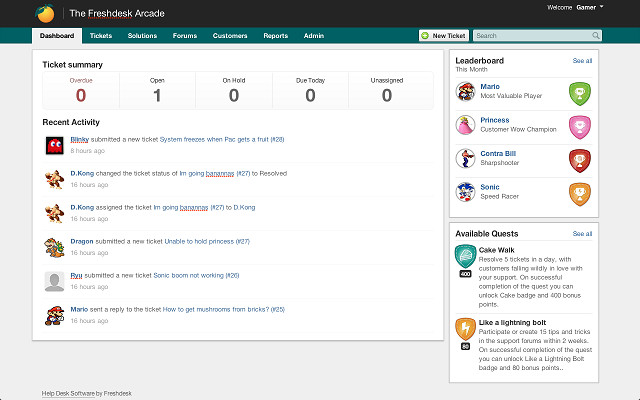The height and width of the screenshot is (400, 640).
Task: Click the orange Speed Racer trophy badge
Action: [580, 194]
